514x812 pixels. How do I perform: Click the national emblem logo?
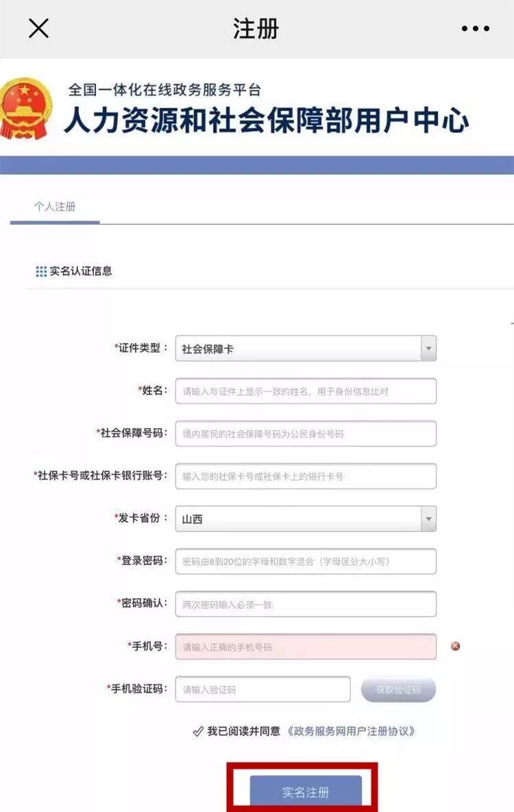coord(26,109)
